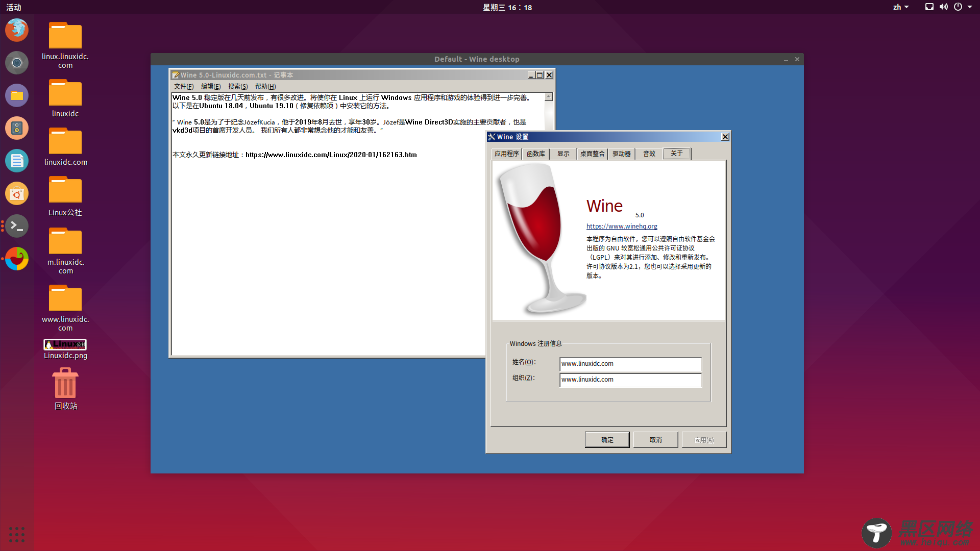This screenshot has height=551, width=980.
Task: Click the 组织(Z) input field
Action: (630, 380)
